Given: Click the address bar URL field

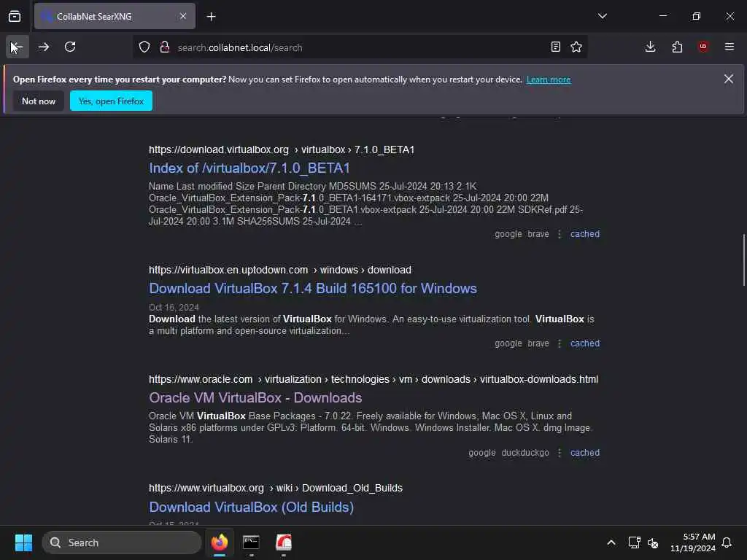Looking at the screenshot, I should coord(360,47).
